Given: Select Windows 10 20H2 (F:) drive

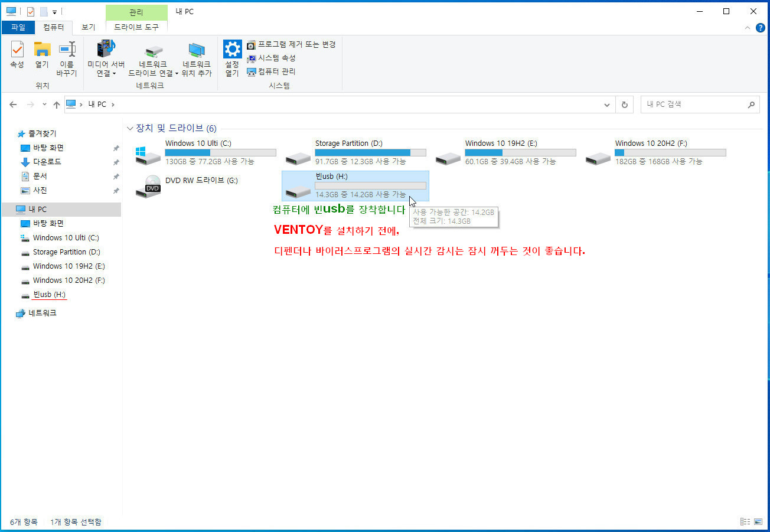Looking at the screenshot, I should point(655,152).
